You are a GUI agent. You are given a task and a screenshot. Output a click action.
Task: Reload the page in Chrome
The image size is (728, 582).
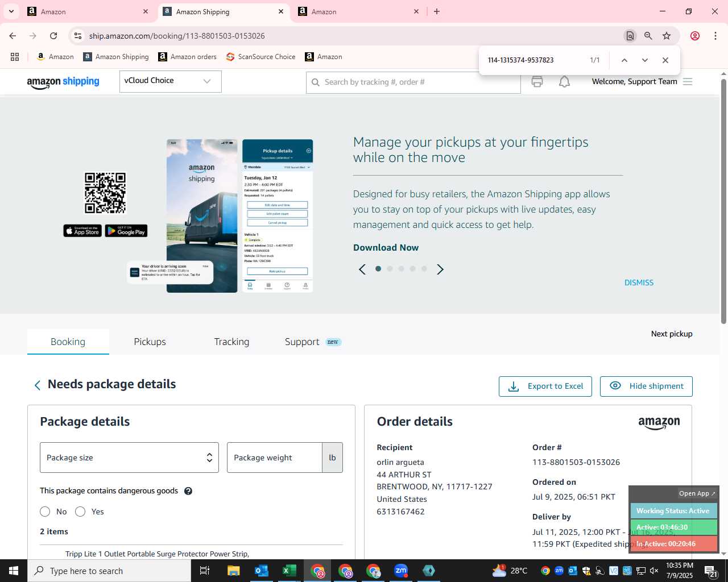point(53,36)
